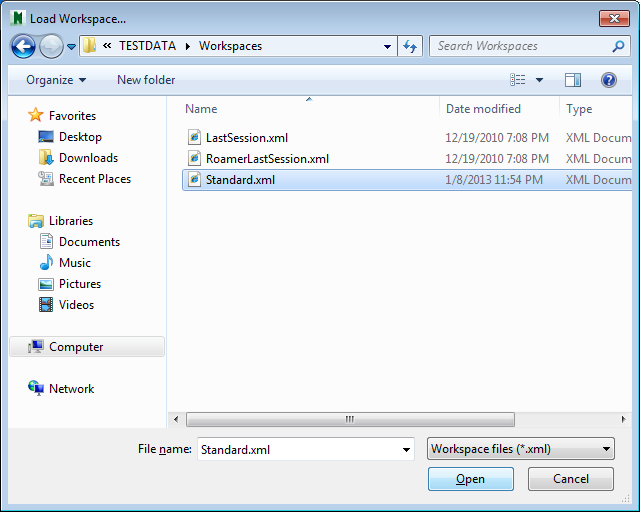Sort by the Date modified column
Image resolution: width=640 pixels, height=512 pixels.
coord(483,109)
